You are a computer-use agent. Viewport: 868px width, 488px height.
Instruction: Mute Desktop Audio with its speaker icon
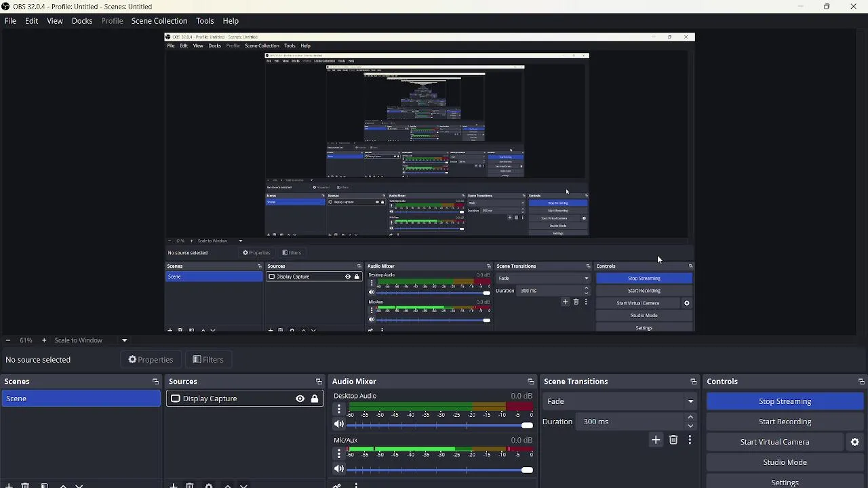339,424
